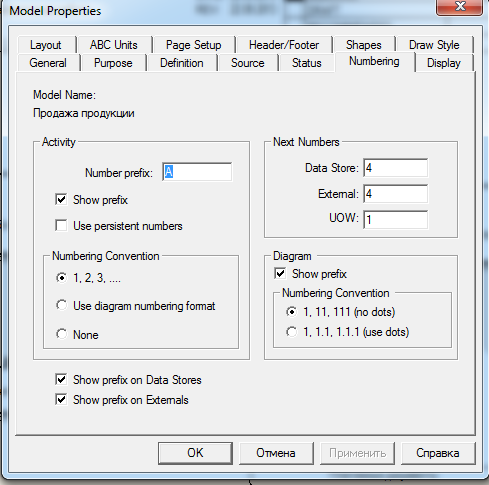
Task: Open the ABC Units tab
Action: 114,45
